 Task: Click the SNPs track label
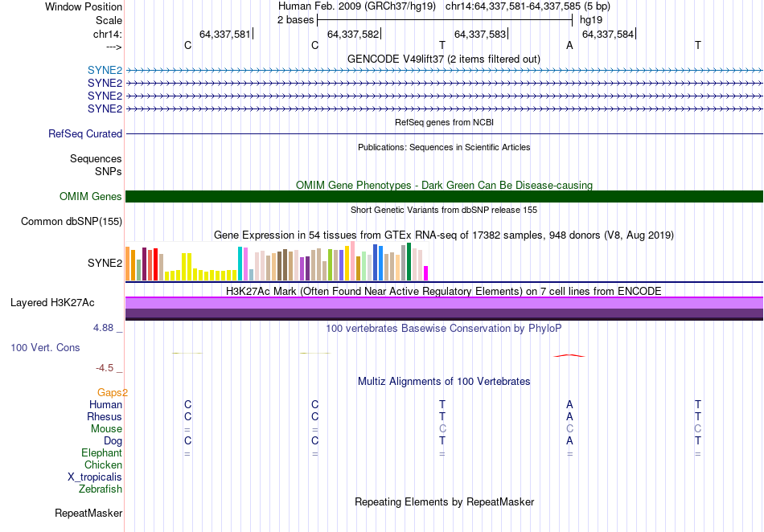click(109, 172)
